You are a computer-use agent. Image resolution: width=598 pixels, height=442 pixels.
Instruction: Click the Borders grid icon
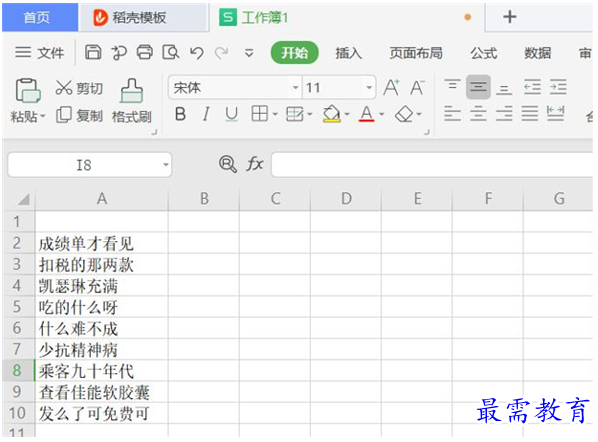pyautogui.click(x=259, y=114)
